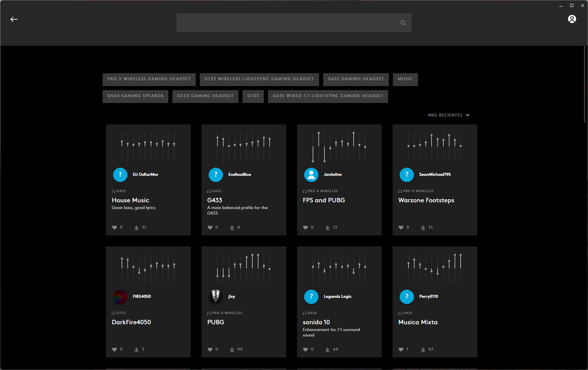Like the G433 preset heart icon
588x370 pixels.
coord(210,227)
